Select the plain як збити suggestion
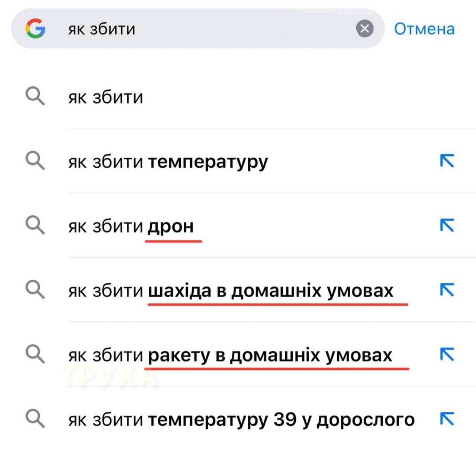Image resolution: width=476 pixels, height=463 pixels. (106, 97)
